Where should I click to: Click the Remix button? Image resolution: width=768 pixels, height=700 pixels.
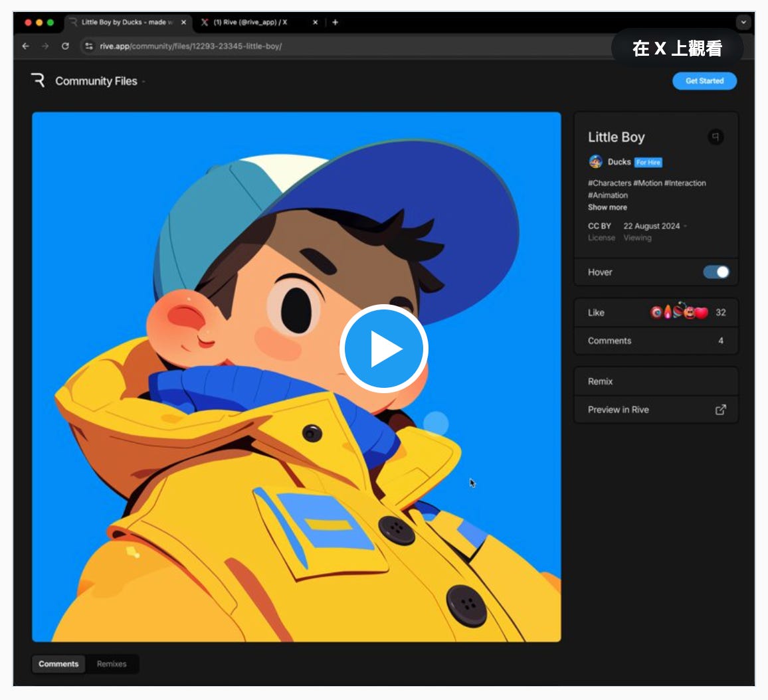pos(656,382)
